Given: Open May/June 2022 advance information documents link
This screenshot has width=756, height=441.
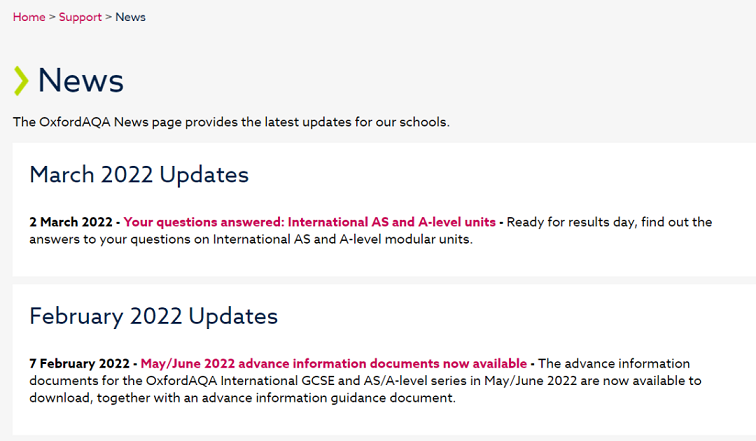Looking at the screenshot, I should [334, 363].
